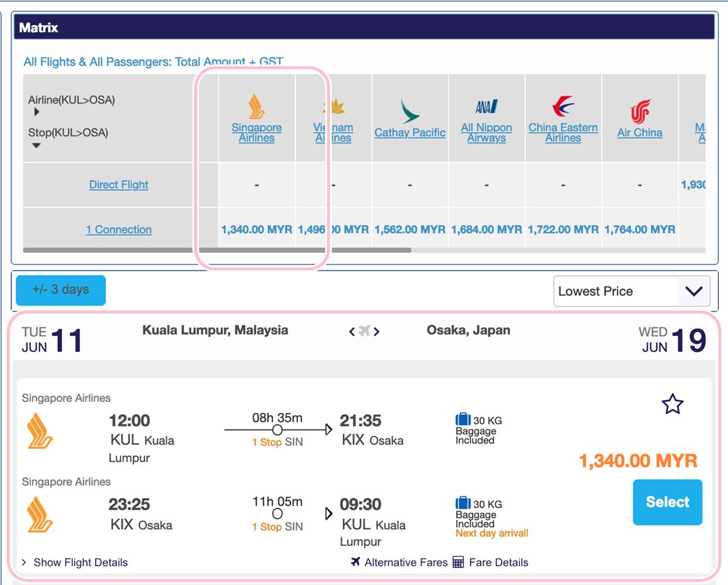
Task: Click the Air China logo icon
Action: pos(640,112)
